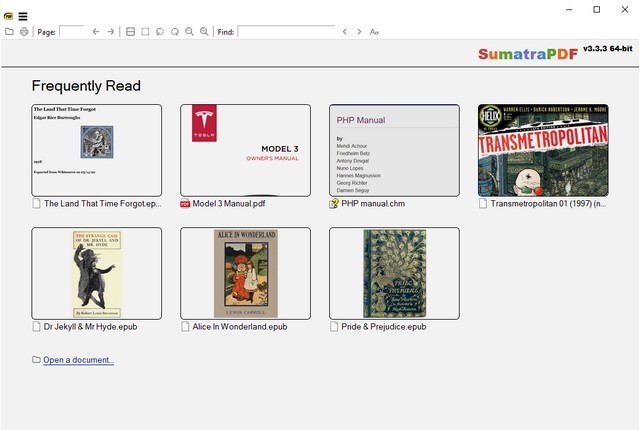Image resolution: width=640 pixels, height=430 pixels.
Task: Click the print toolbar icon
Action: point(24,32)
